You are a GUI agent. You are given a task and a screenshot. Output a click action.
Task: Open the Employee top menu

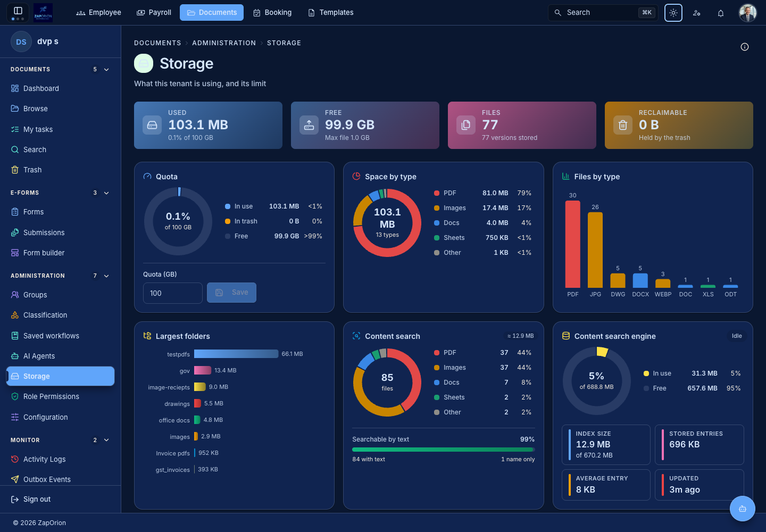(98, 12)
